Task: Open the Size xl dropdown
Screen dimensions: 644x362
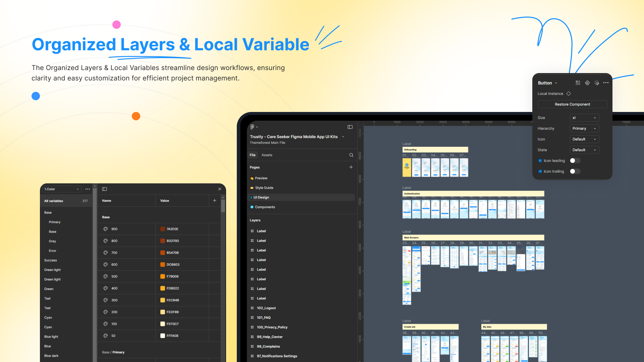Action: click(x=584, y=118)
